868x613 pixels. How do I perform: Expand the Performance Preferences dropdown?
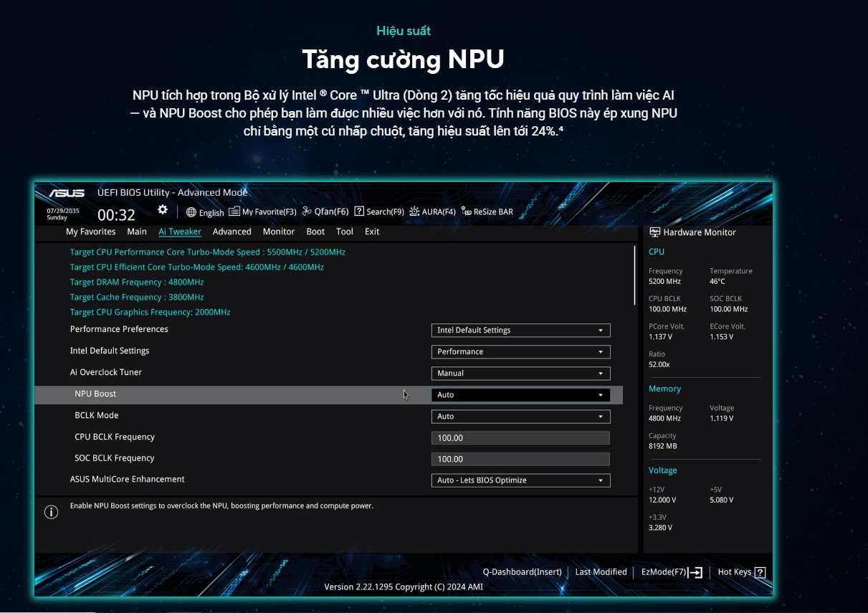tap(521, 331)
